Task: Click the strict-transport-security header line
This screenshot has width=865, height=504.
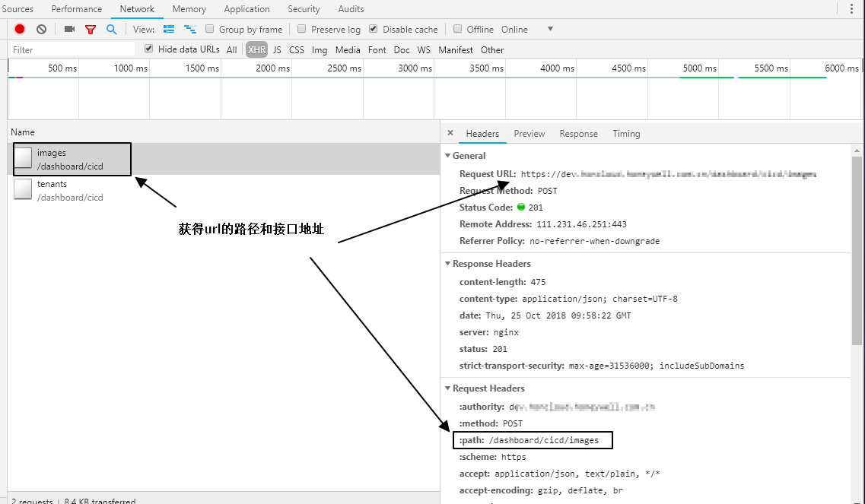Action: [x=601, y=366]
